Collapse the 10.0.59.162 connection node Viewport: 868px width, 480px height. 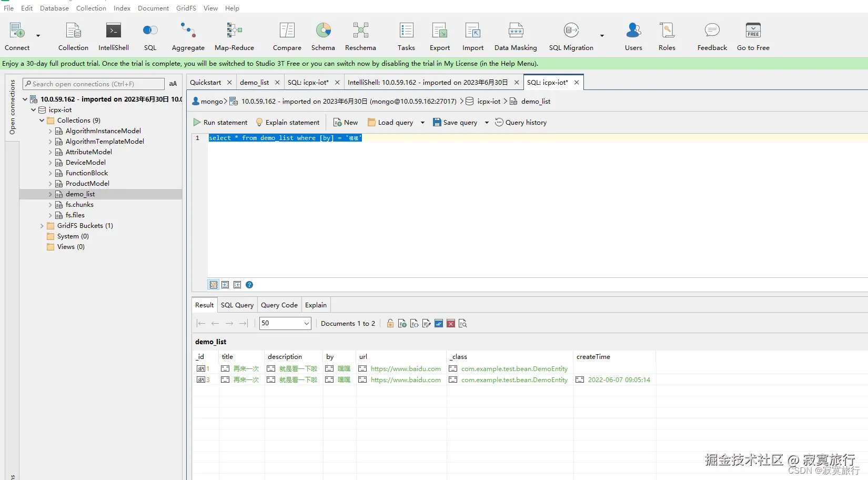[25, 99]
